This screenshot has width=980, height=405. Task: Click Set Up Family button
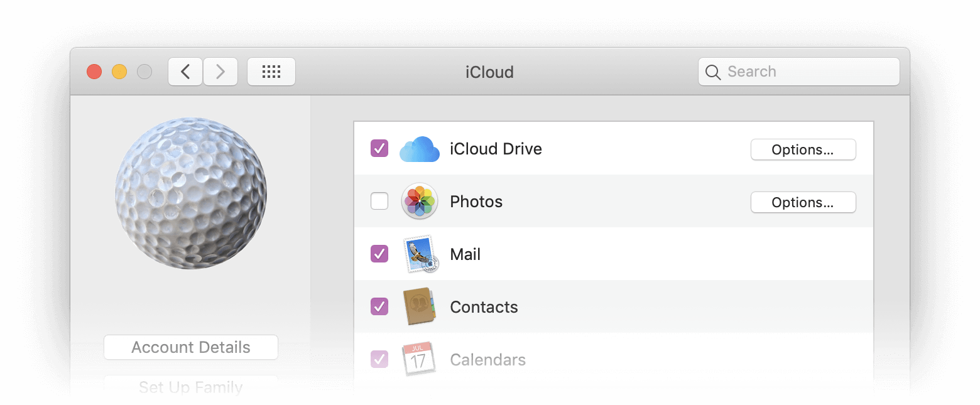click(x=191, y=387)
